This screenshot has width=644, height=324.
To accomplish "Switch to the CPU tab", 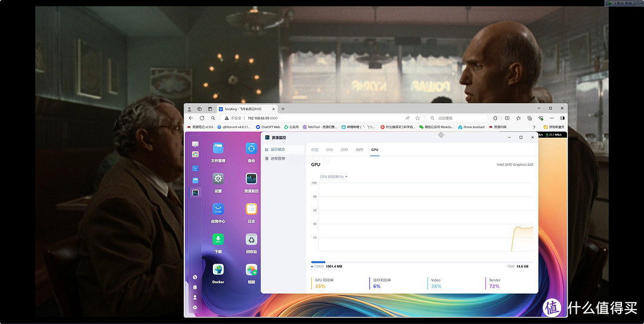I will click(329, 150).
